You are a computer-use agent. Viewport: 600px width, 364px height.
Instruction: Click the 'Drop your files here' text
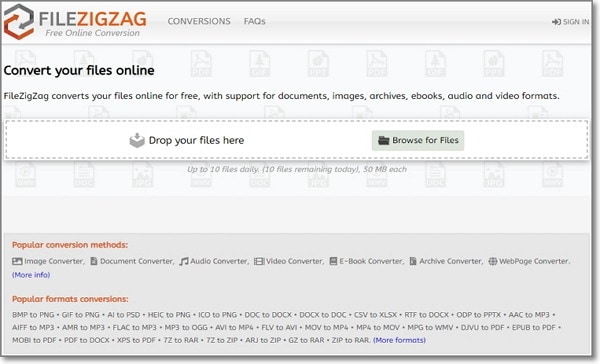coord(196,140)
